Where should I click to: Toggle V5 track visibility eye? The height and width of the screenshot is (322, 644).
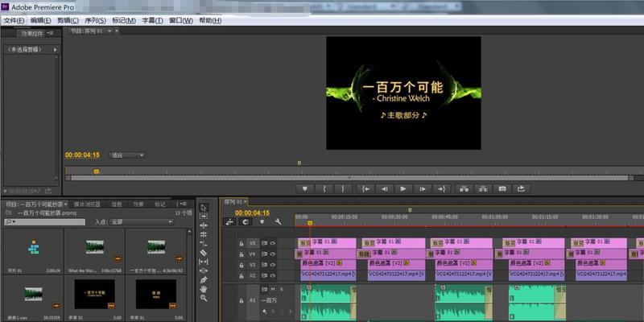click(x=273, y=243)
